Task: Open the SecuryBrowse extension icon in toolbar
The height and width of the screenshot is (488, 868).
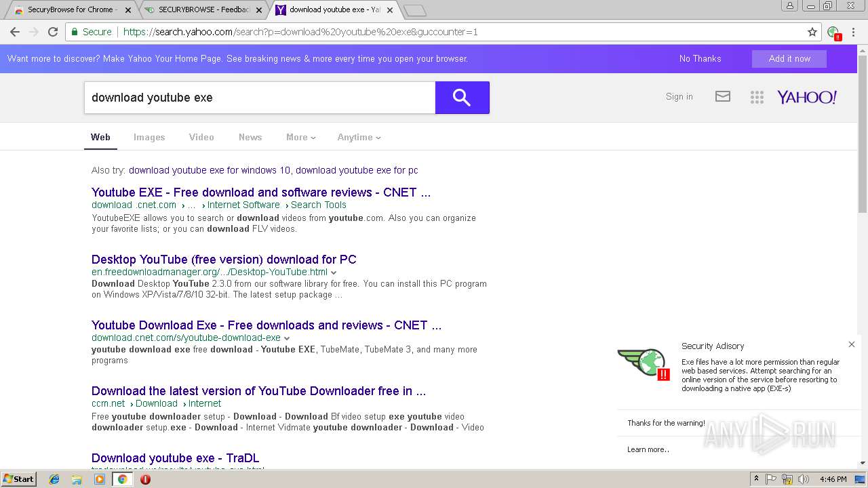Action: click(x=834, y=33)
